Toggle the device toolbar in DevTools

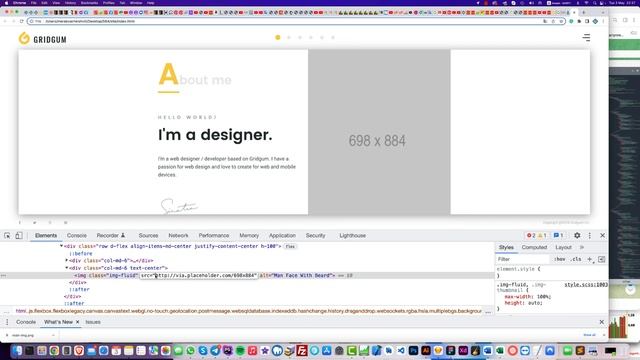[19, 236]
